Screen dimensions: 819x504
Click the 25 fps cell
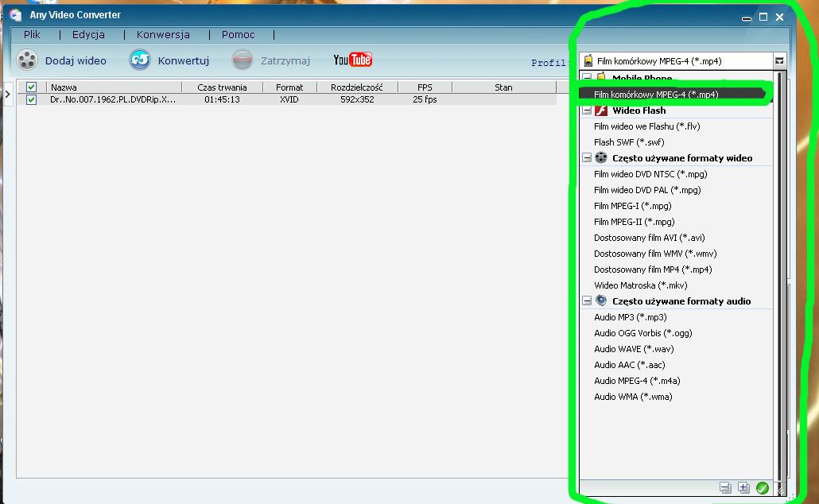point(425,99)
